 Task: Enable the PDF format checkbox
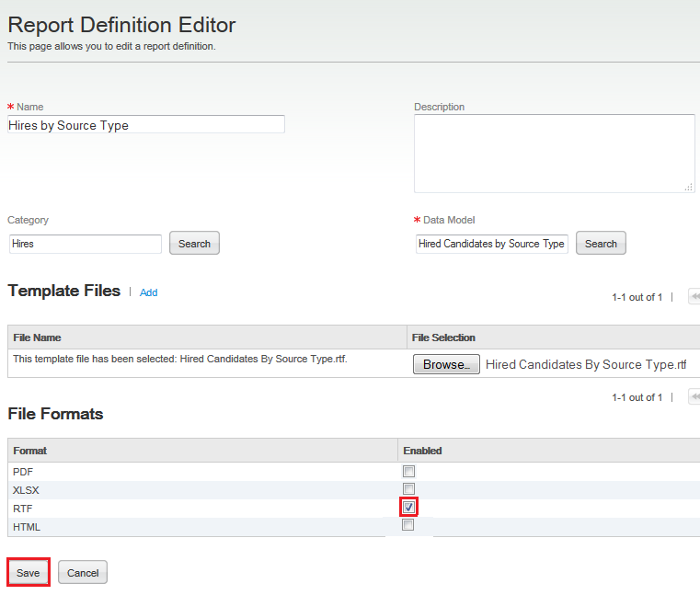coord(408,471)
